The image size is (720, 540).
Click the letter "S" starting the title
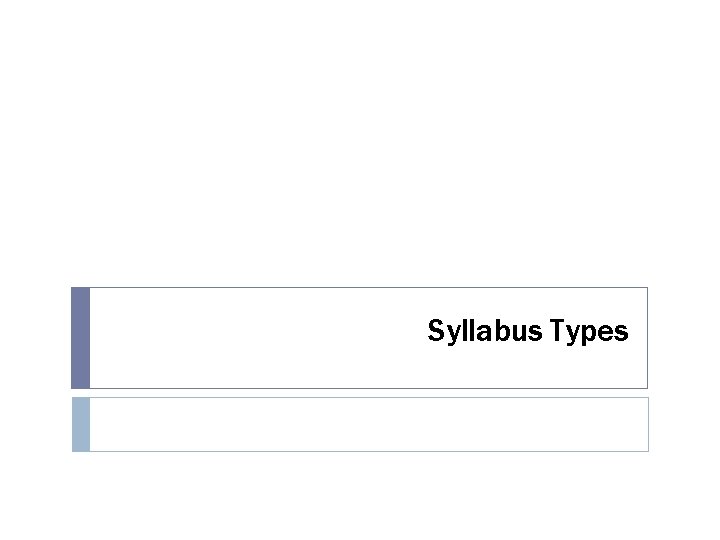click(x=435, y=331)
